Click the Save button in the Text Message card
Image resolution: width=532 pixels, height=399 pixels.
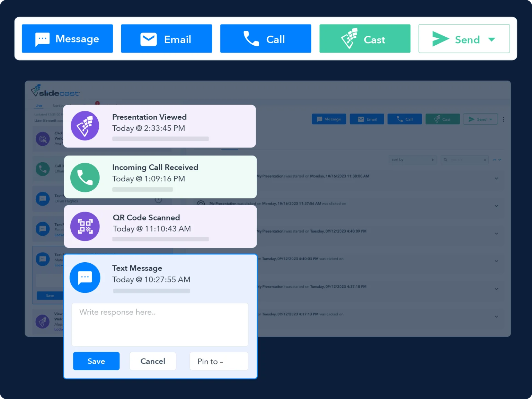pos(96,361)
